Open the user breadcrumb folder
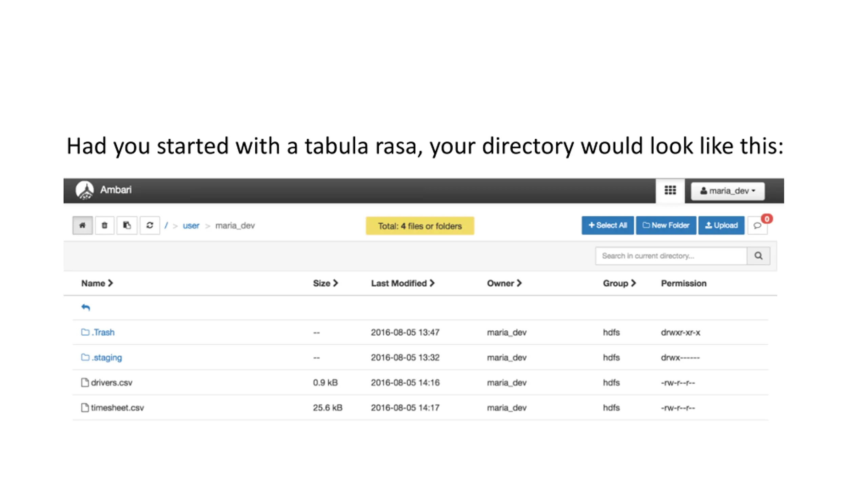Image resolution: width=868 pixels, height=488 pixels. [191, 226]
